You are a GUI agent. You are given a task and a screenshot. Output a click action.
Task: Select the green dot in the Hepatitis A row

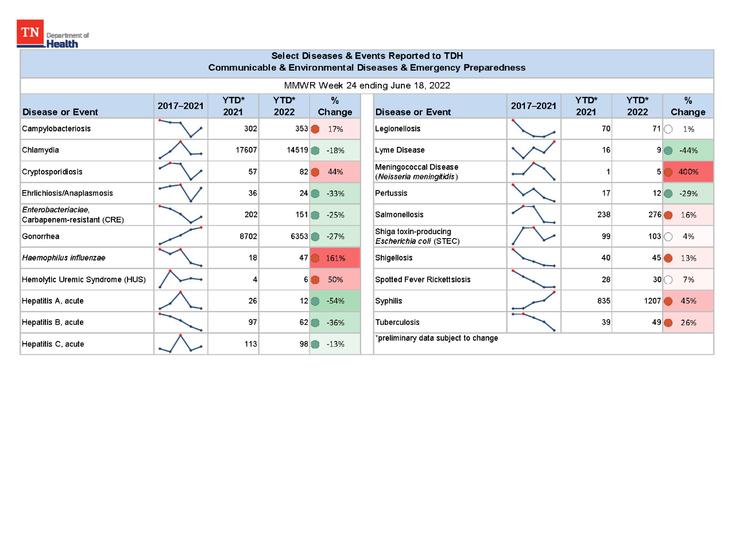pos(315,301)
